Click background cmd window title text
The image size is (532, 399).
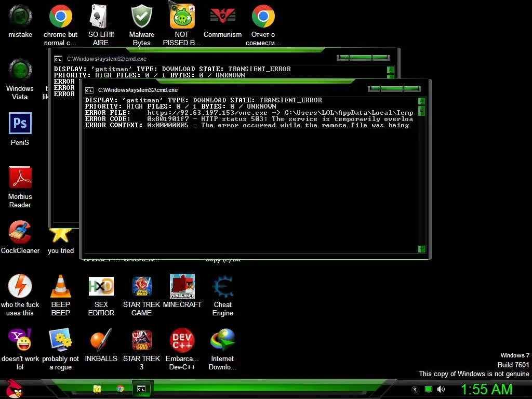tap(107, 59)
